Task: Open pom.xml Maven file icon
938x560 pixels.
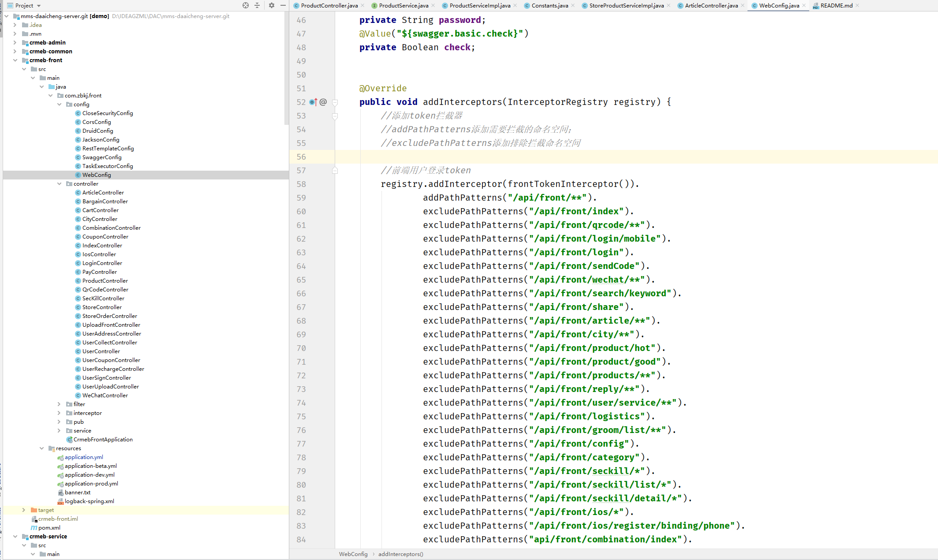Action: pyautogui.click(x=34, y=528)
